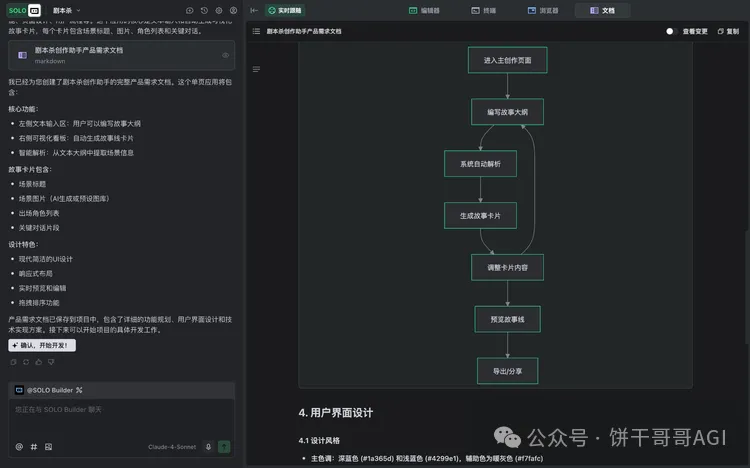Switch to the 浏览器 tab
Viewport: 750px width, 468px height.
(x=543, y=11)
